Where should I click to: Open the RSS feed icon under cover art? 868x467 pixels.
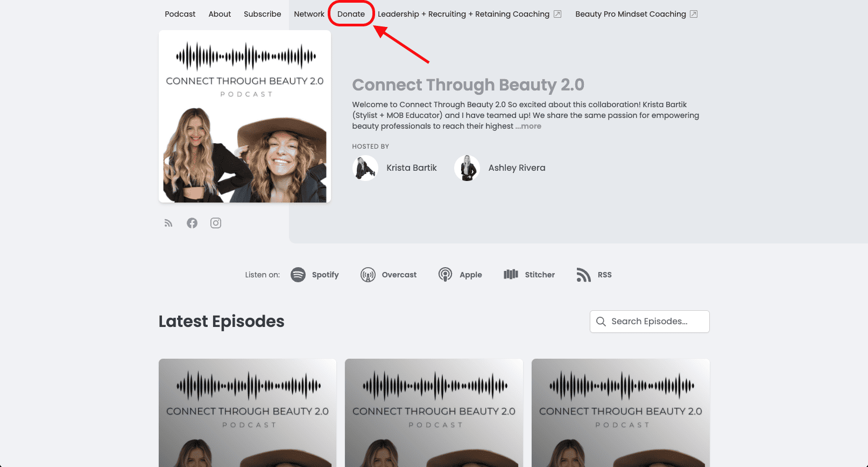(x=168, y=223)
